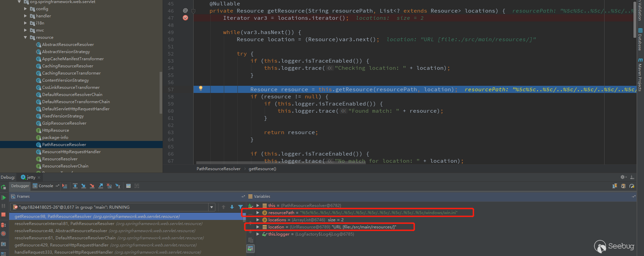Select ResourceHttpRequestHandler in project tree
The width and height of the screenshot is (644, 256).
[x=71, y=152]
